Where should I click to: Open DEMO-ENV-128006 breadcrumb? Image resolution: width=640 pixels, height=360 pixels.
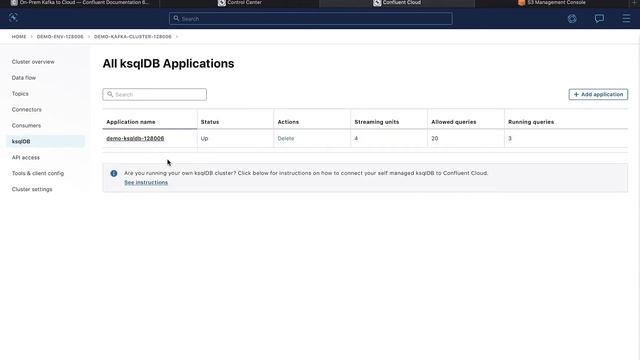[60, 37]
